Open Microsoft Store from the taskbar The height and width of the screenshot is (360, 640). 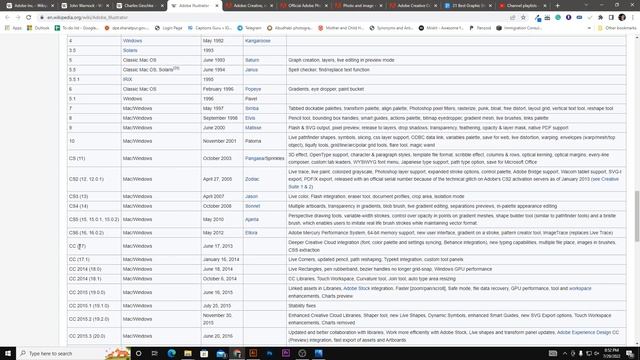tap(204, 353)
